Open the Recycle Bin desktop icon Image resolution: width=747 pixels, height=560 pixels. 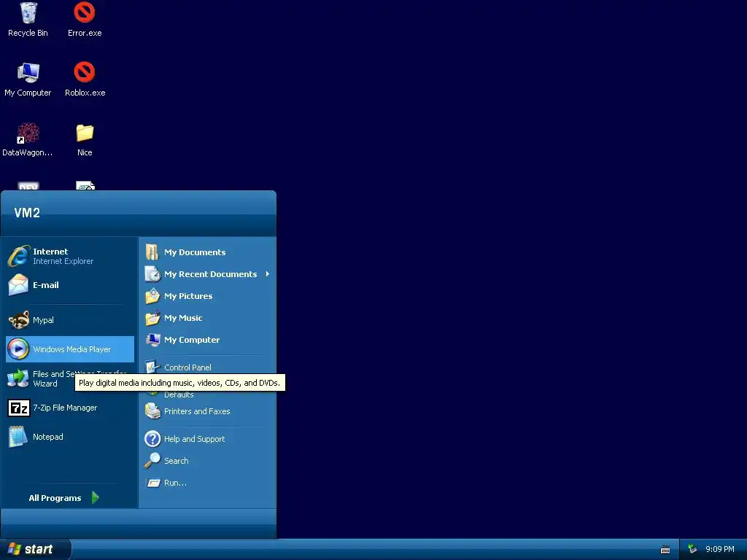tap(28, 20)
